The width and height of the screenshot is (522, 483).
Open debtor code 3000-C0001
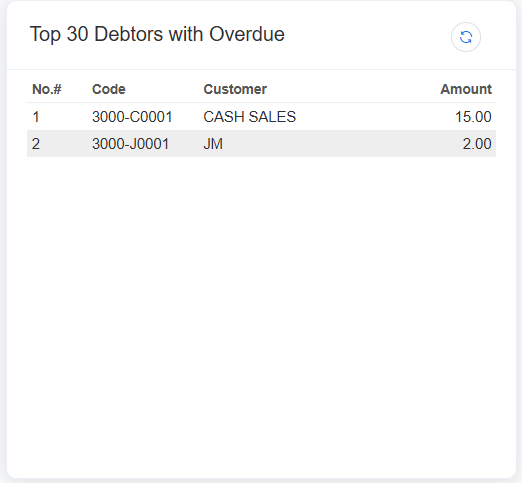[132, 117]
